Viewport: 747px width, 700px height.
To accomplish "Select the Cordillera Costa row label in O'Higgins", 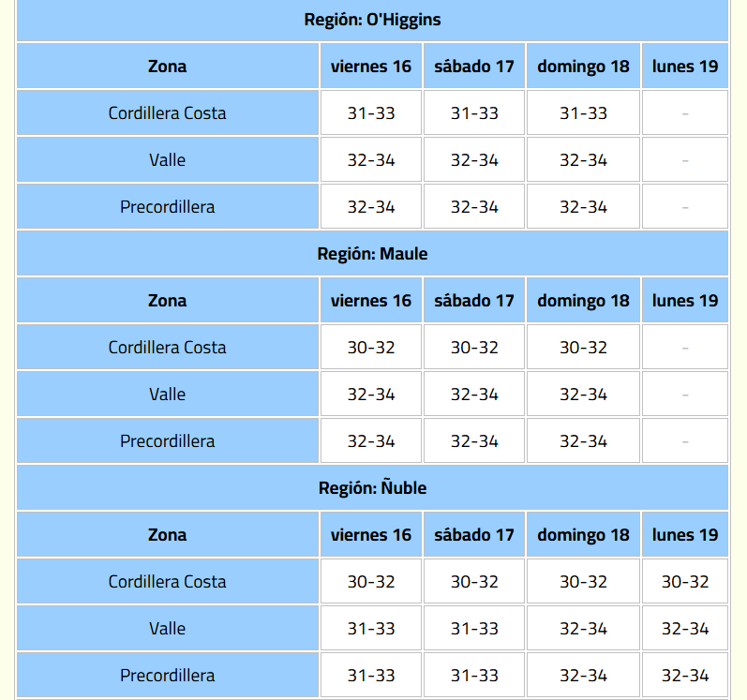I will click(x=167, y=113).
